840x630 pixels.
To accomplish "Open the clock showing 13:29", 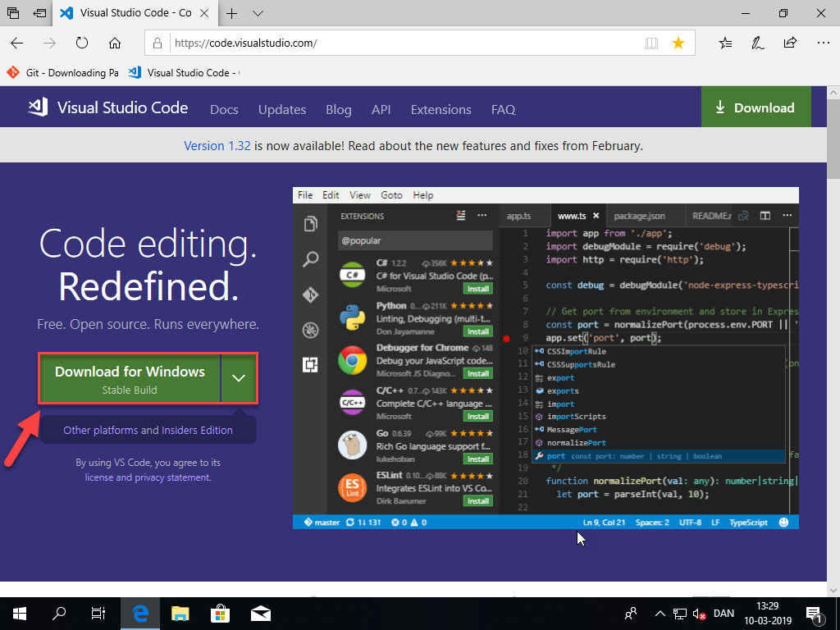I will 767,614.
